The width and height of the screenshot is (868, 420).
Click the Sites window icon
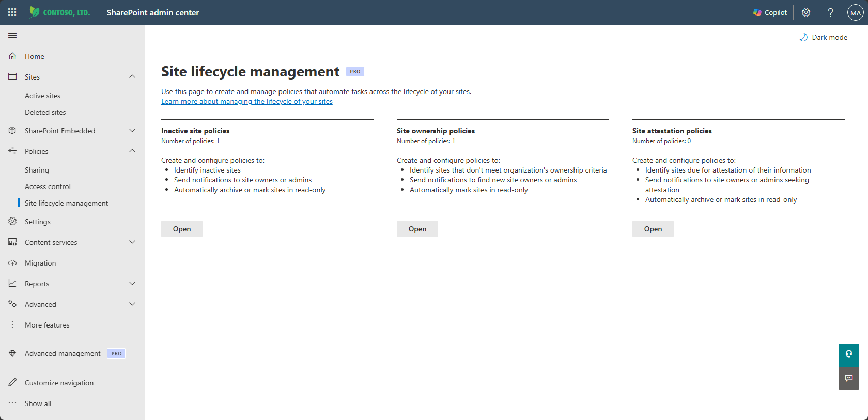[12, 76]
